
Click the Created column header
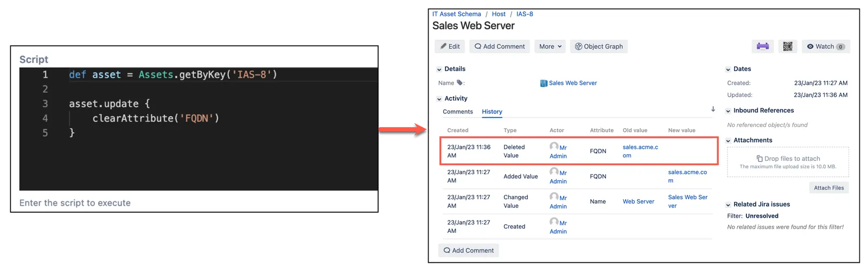[458, 130]
